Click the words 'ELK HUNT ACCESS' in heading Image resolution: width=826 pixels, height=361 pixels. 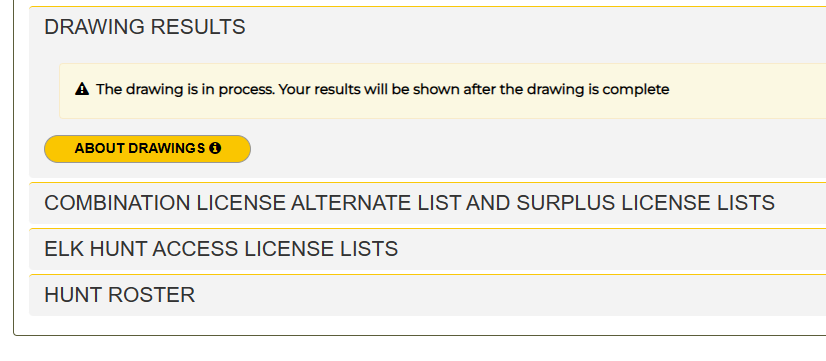(142, 249)
